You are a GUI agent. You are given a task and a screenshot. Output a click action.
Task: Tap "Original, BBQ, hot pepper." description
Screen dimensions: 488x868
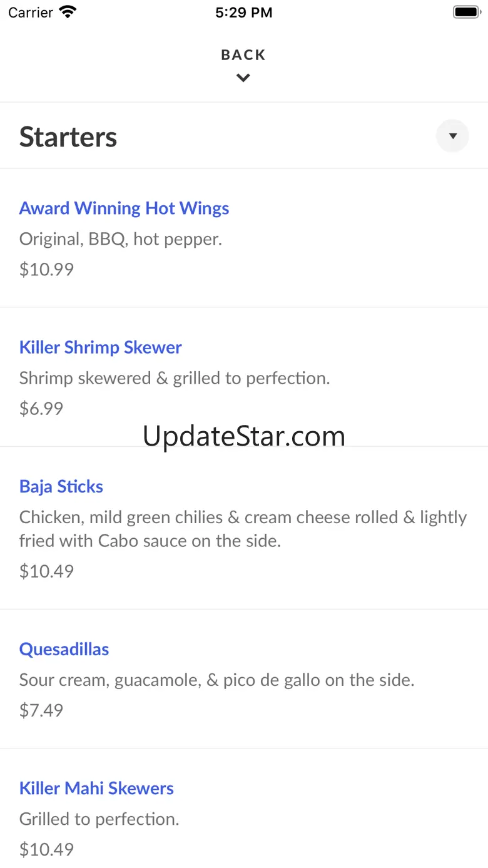[x=121, y=238]
